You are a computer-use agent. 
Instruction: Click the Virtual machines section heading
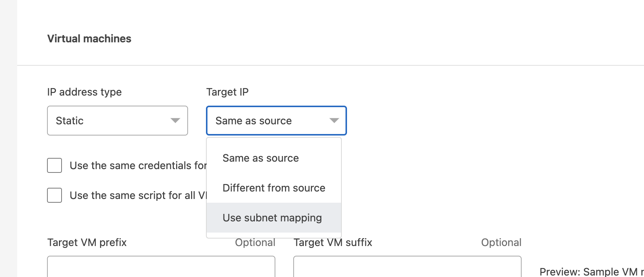click(89, 39)
